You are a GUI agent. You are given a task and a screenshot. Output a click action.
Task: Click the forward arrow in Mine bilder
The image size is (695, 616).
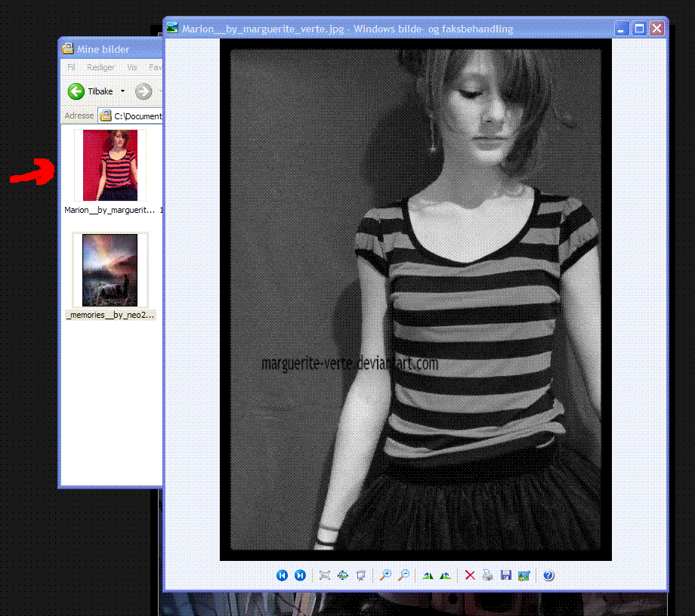click(x=144, y=91)
